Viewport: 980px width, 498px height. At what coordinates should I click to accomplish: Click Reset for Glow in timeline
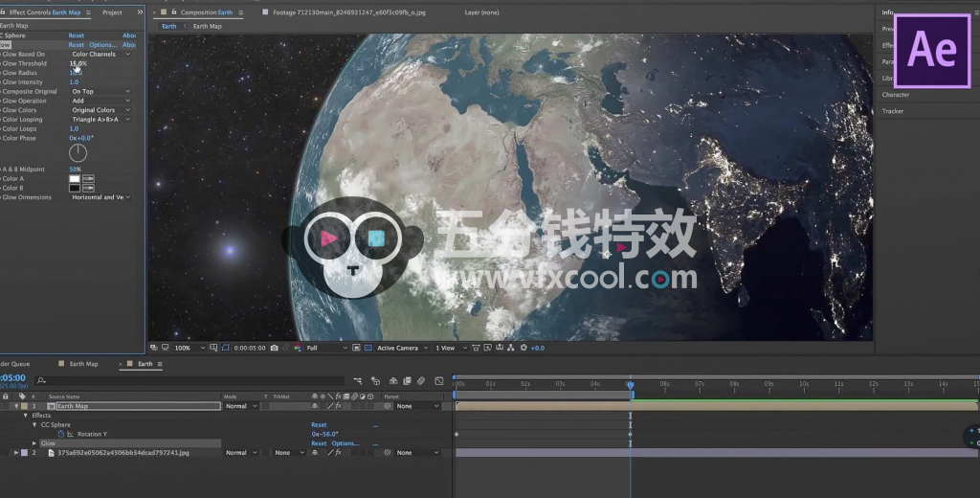tap(319, 443)
